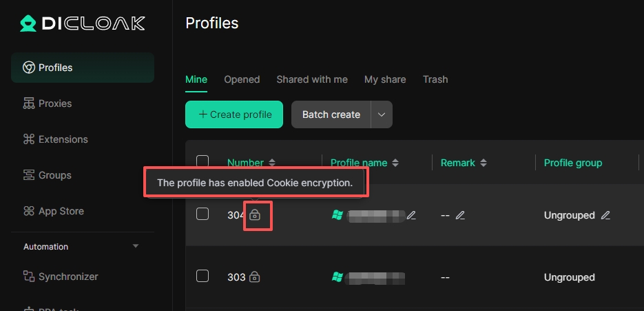Collapse the Automation section in sidebar
The height and width of the screenshot is (311, 644).
pos(136,246)
